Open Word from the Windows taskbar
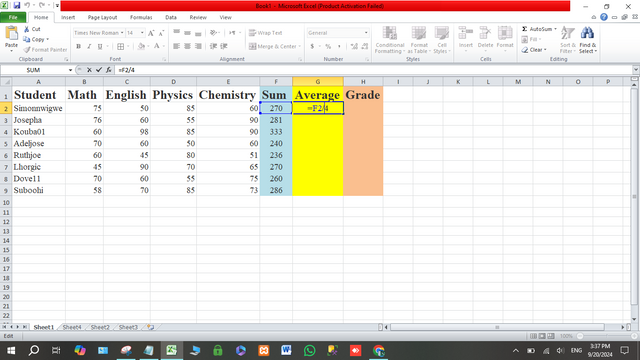This screenshot has height=360, width=640. (x=286, y=351)
